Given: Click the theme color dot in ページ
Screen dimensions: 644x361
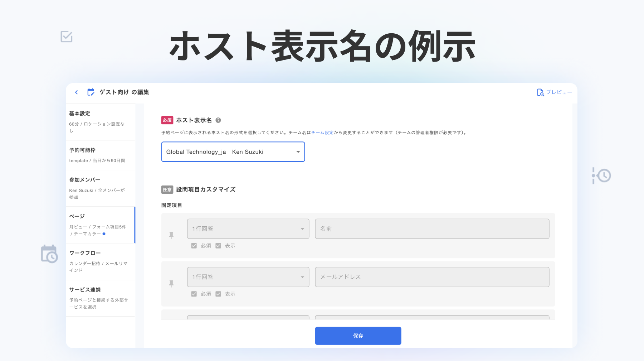Looking at the screenshot, I should click(x=104, y=234).
